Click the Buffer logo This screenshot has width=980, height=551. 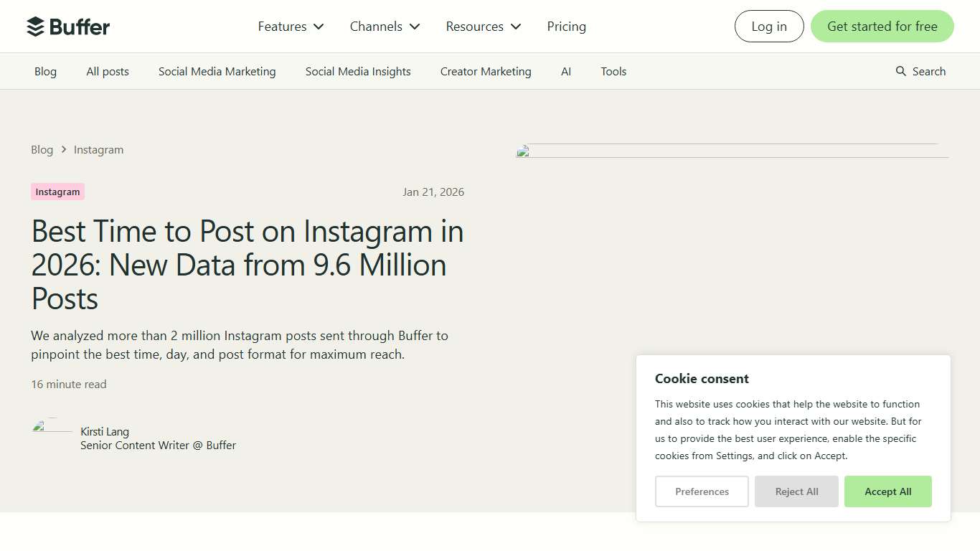[68, 26]
